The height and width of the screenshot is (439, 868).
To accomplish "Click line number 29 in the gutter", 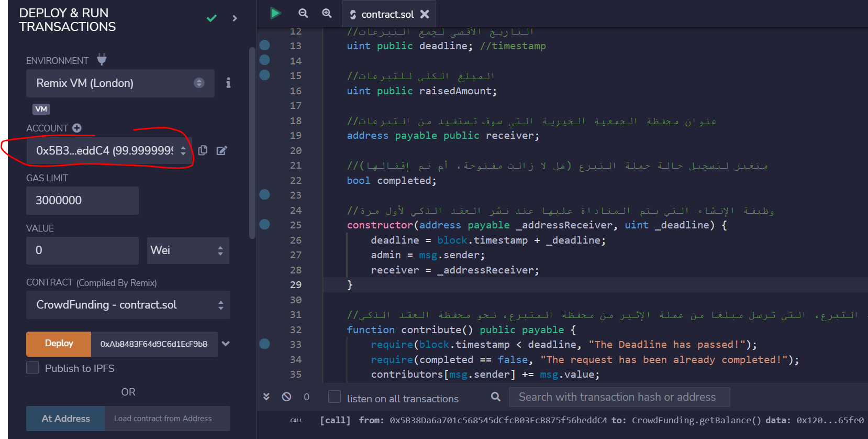I will (x=296, y=285).
